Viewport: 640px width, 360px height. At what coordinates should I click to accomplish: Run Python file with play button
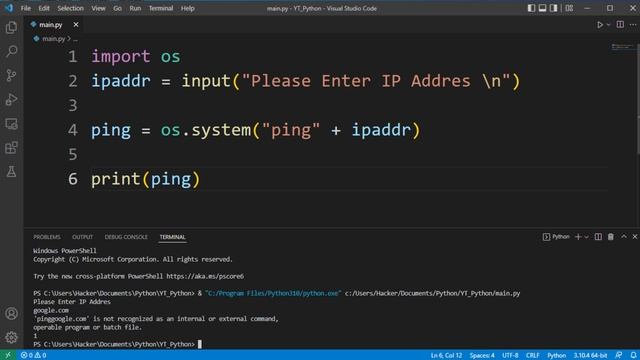click(x=600, y=25)
